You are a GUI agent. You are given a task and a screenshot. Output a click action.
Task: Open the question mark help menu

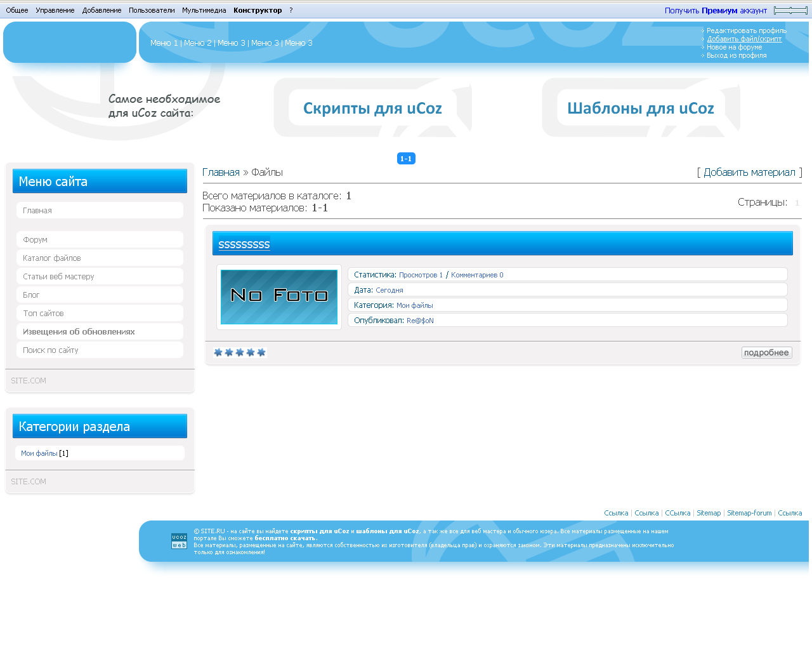[x=291, y=10]
